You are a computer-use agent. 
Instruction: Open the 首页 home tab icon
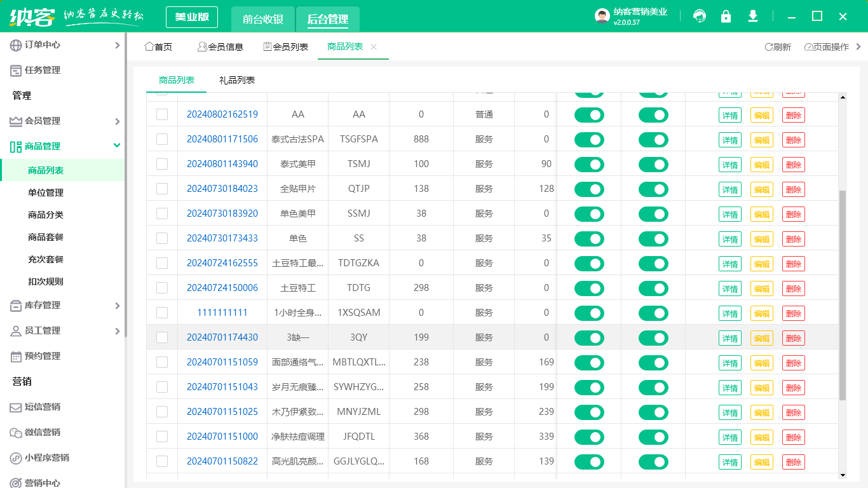point(149,47)
